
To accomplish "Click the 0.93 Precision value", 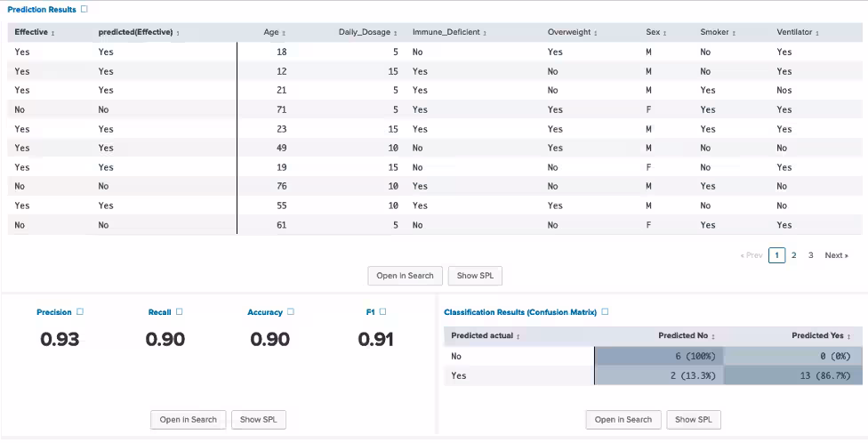I will coord(60,339).
